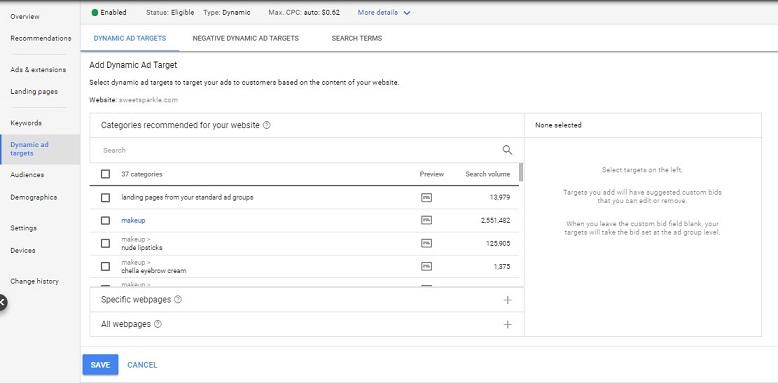Click the Search volume column header
The height and width of the screenshot is (383, 778).
pyautogui.click(x=487, y=174)
